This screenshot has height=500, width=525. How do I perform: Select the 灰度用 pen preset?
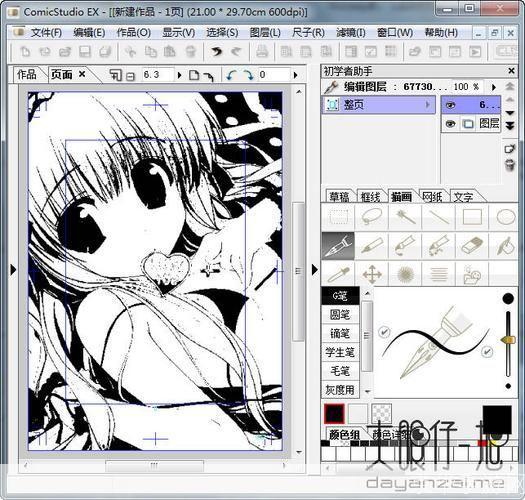click(340, 389)
